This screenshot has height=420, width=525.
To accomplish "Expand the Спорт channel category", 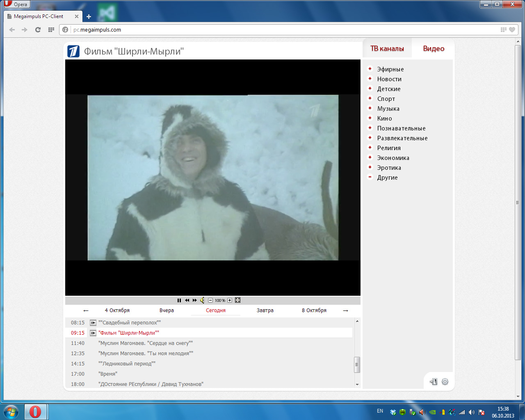I will [x=370, y=98].
